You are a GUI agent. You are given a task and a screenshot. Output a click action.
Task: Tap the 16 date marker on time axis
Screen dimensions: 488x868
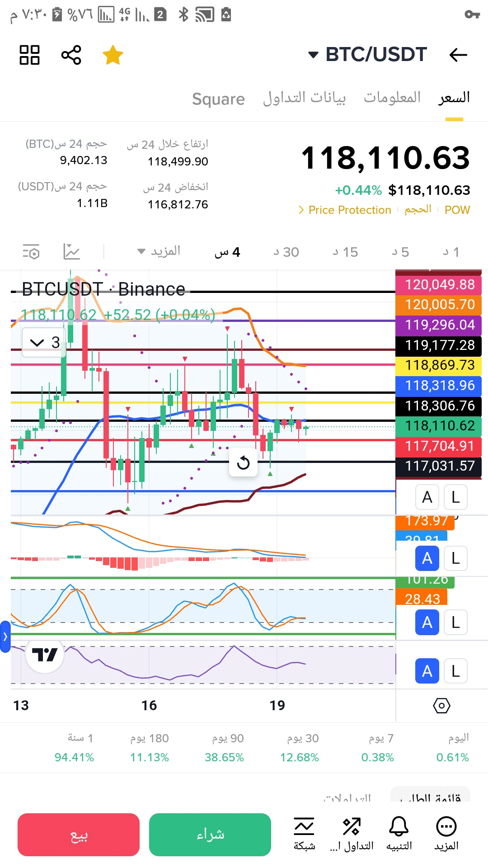pos(149,706)
